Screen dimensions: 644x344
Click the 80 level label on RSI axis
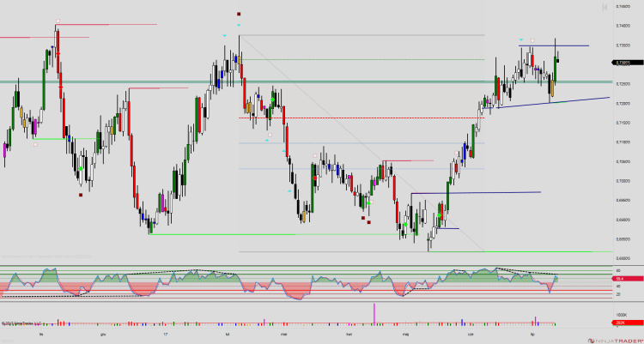click(618, 271)
